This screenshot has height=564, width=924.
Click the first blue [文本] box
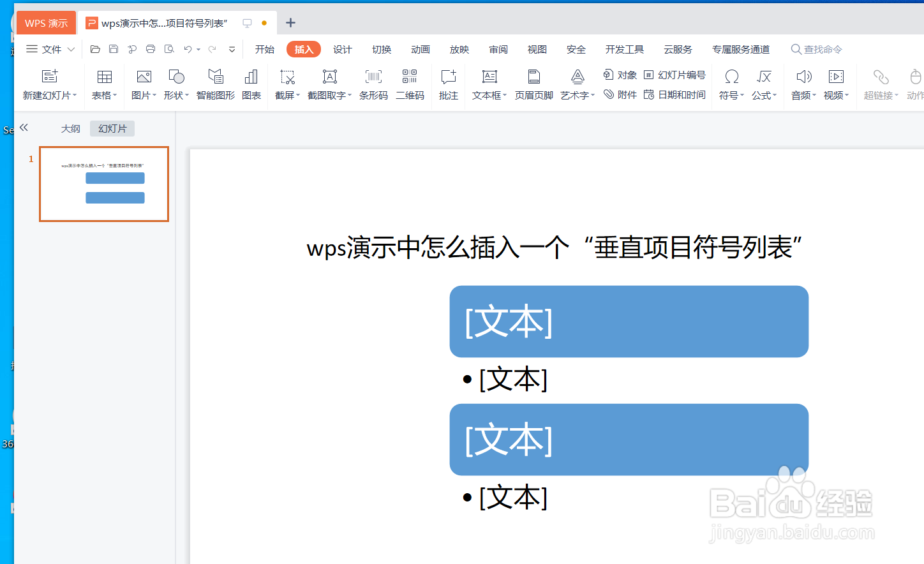[629, 322]
